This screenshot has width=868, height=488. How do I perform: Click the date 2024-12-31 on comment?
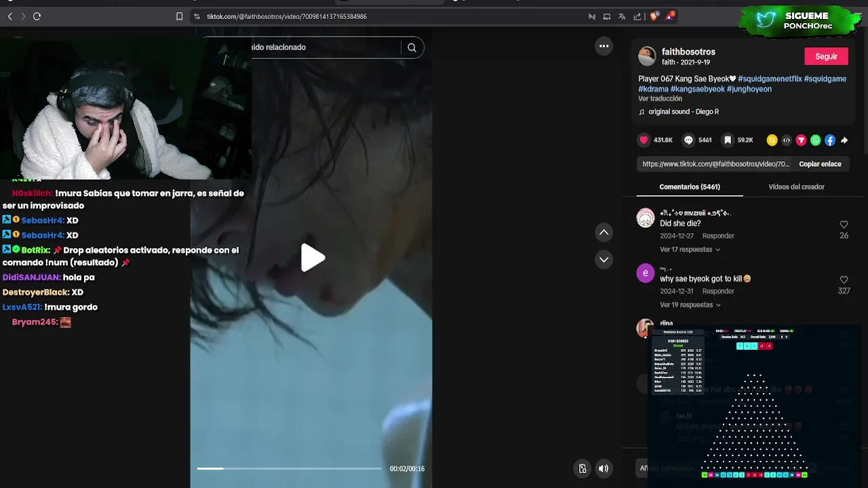pyautogui.click(x=677, y=291)
